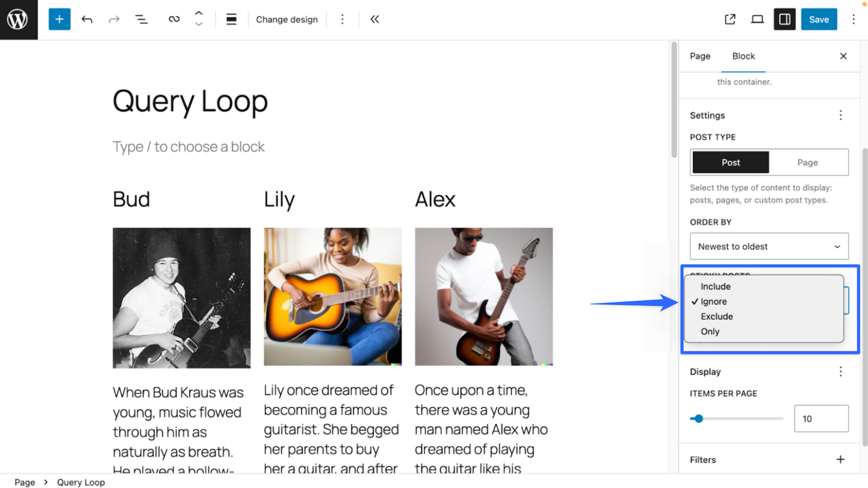Choose Include in sticky posts menu
This screenshot has height=488, width=868.
pos(764,286)
